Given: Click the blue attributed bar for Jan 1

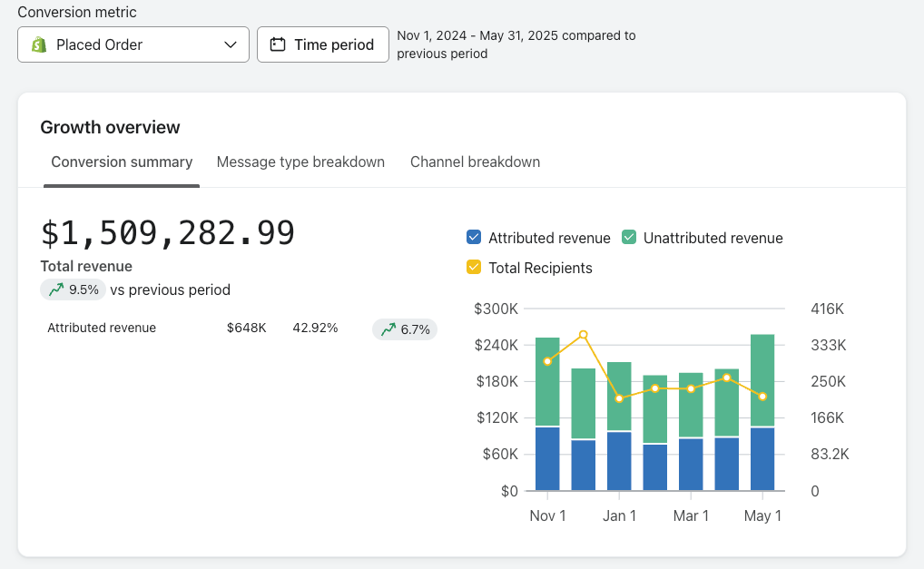Looking at the screenshot, I should coord(619,461).
